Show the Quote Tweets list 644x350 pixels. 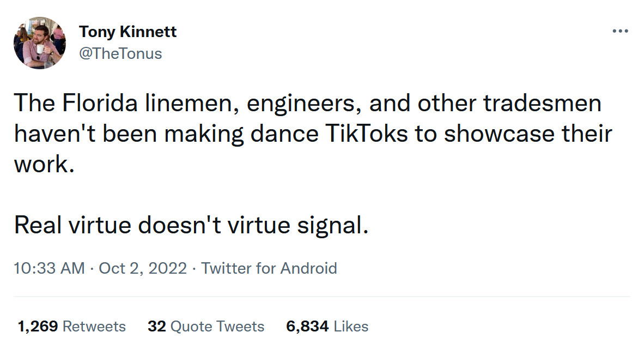(217, 327)
